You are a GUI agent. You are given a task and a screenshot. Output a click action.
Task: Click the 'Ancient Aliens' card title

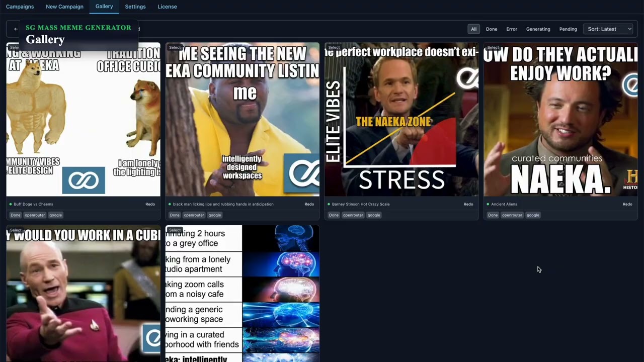504,204
